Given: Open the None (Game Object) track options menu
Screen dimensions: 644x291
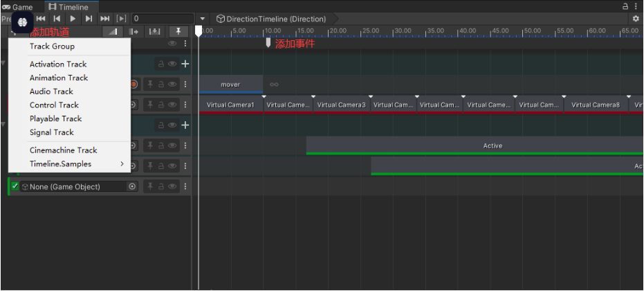Looking at the screenshot, I should coord(185,186).
